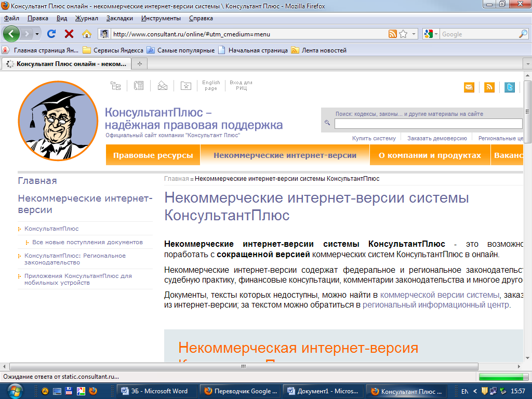Open Заказать демоверсию link
This screenshot has height=399, width=532.
[x=437, y=138]
